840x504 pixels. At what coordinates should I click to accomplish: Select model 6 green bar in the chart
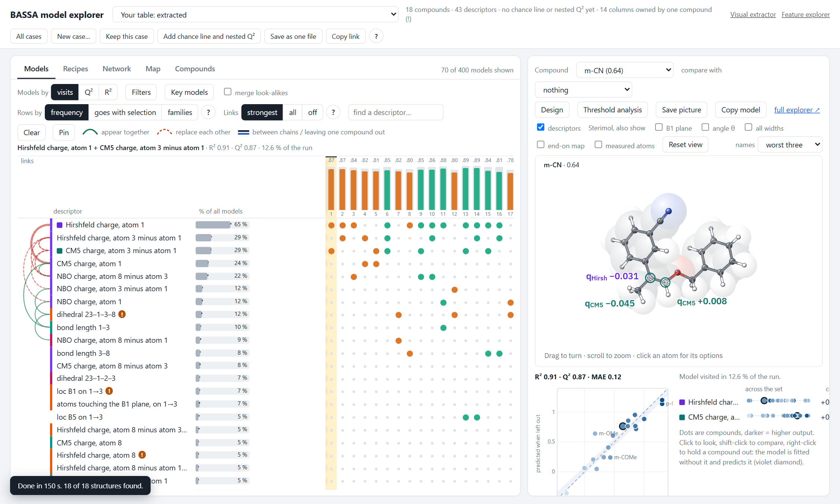pos(387,190)
